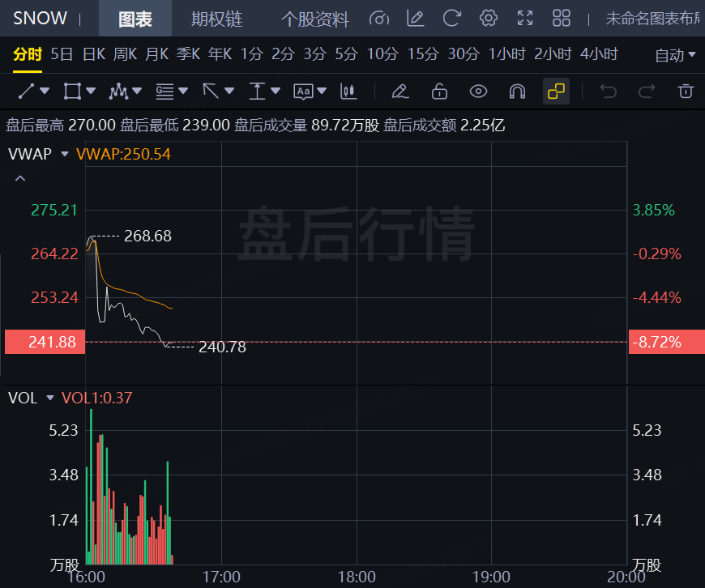Open the 个股资料 tab

pyautogui.click(x=314, y=19)
